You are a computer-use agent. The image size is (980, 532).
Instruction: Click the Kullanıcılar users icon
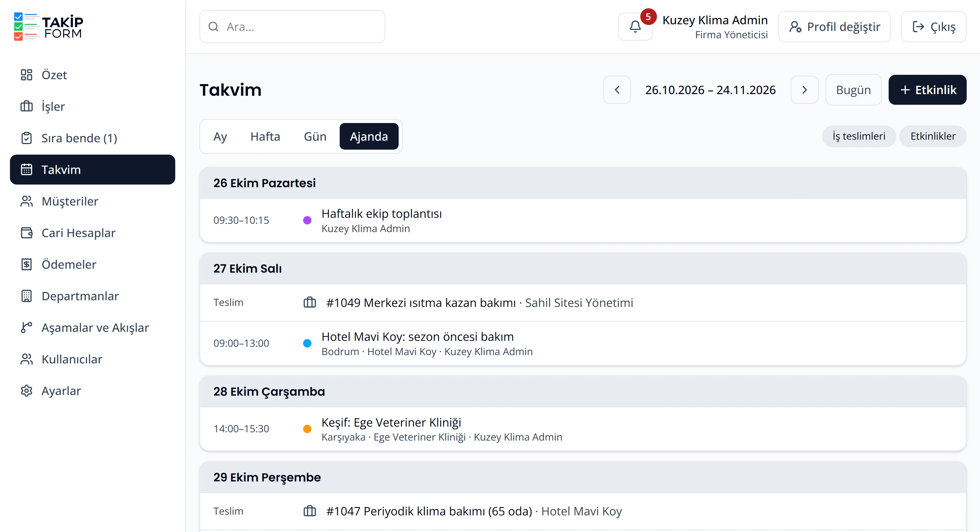click(x=26, y=359)
